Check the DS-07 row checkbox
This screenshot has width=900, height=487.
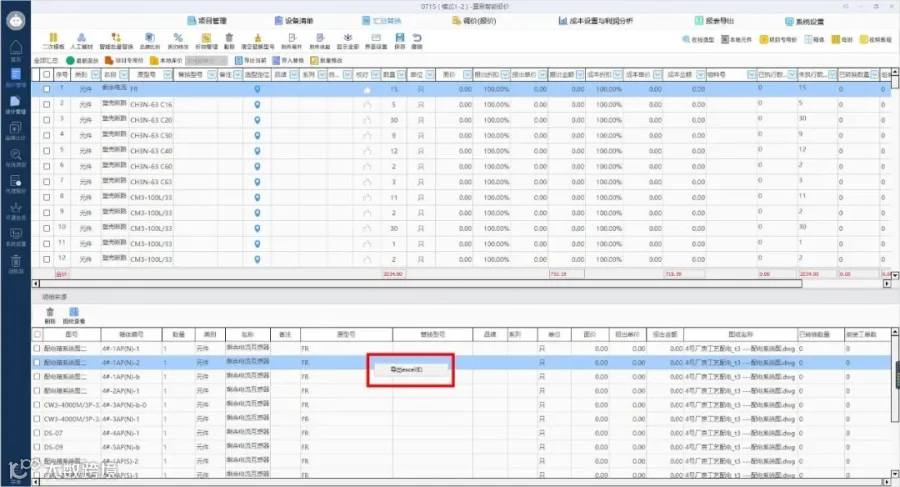(x=37, y=433)
